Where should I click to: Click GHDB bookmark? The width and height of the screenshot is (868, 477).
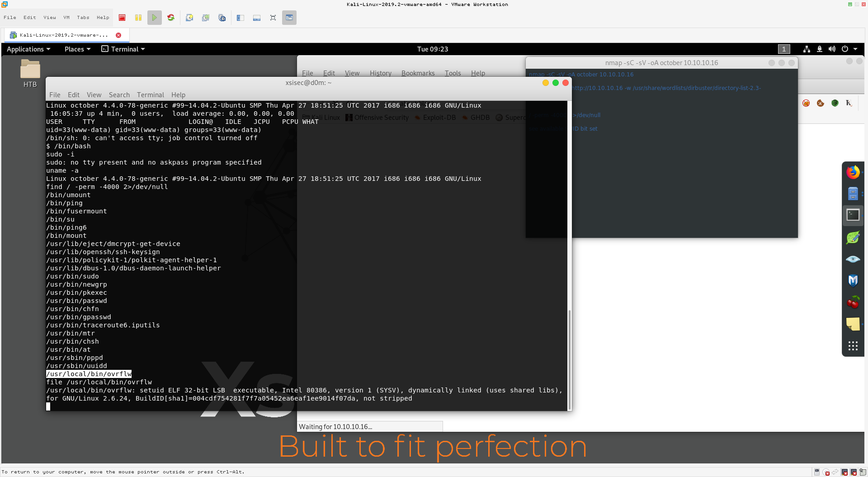pos(476,118)
